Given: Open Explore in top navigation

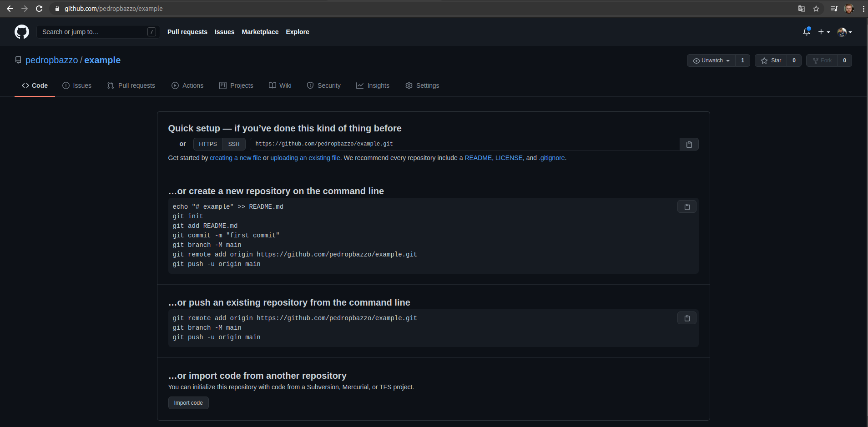Looking at the screenshot, I should (x=298, y=32).
